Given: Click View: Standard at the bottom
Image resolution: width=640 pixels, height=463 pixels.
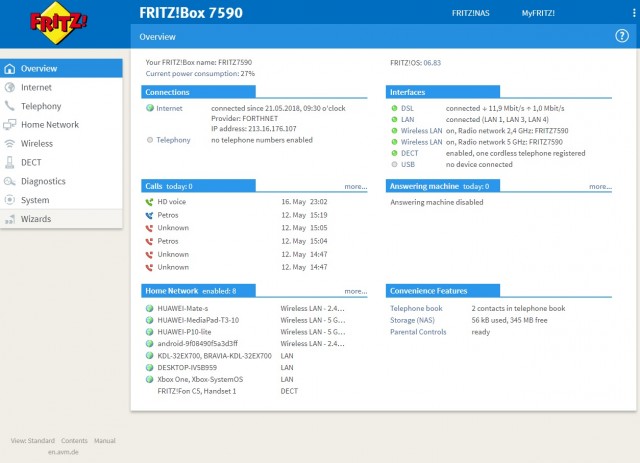Looking at the screenshot, I should [33, 441].
